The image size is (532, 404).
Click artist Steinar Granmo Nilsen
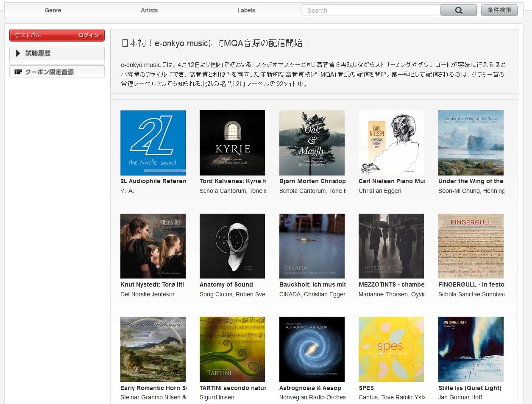point(153,397)
